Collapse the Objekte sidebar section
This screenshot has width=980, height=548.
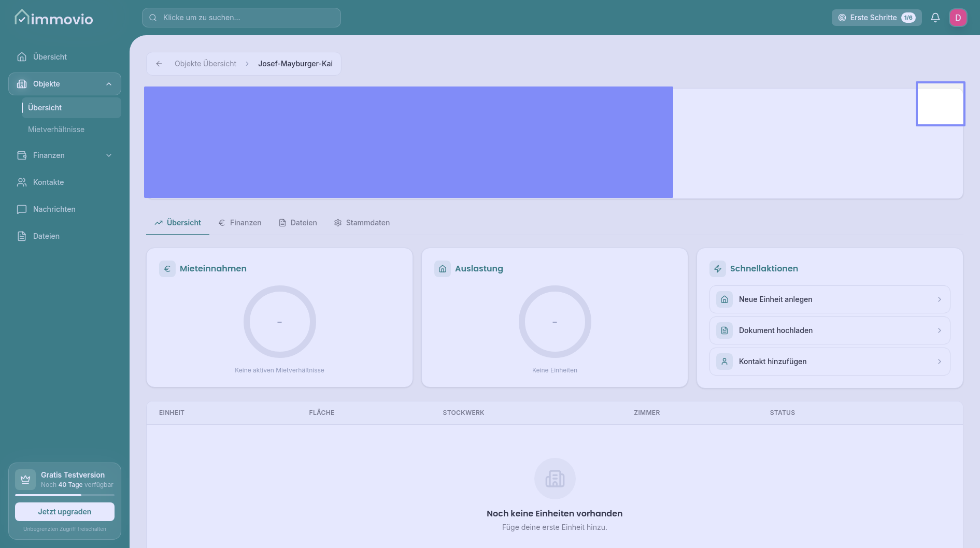point(109,84)
